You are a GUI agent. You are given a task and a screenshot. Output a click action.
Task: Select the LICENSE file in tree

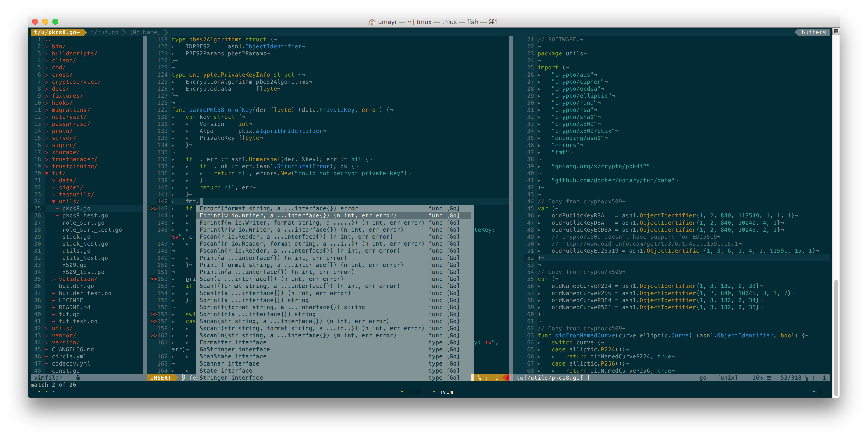71,300
